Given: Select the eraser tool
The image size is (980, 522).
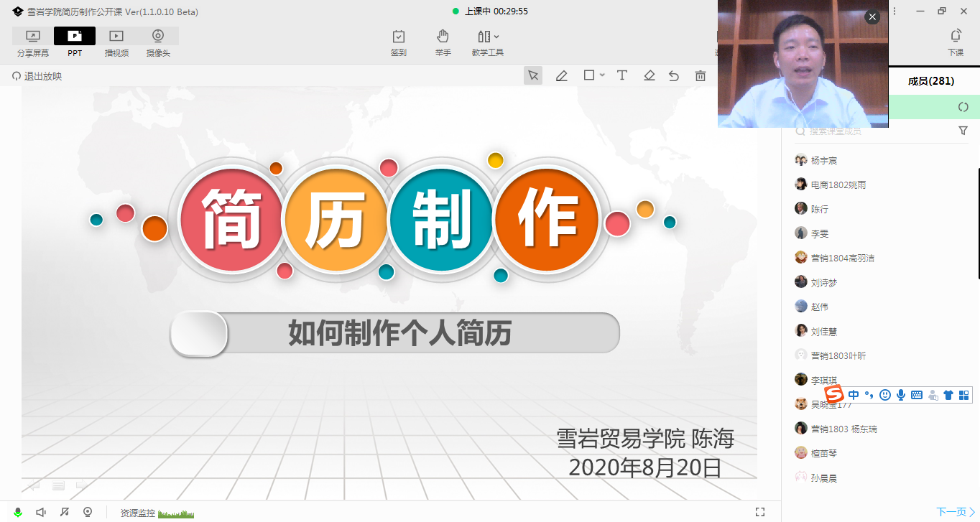Looking at the screenshot, I should [650, 75].
